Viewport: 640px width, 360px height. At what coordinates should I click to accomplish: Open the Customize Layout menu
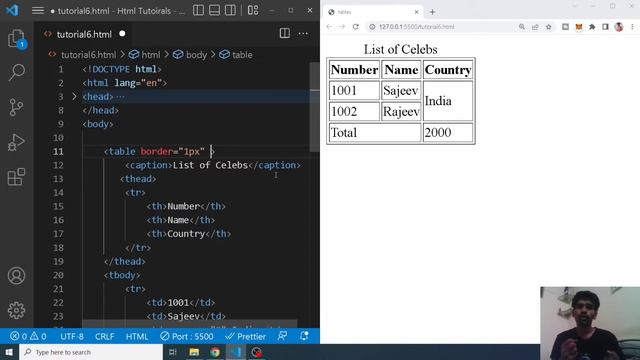tap(253, 11)
